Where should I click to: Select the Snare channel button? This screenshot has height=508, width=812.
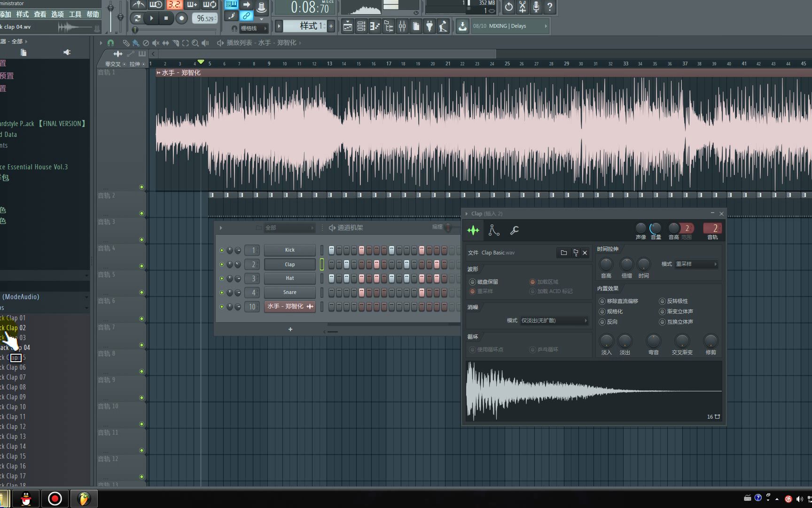(290, 293)
